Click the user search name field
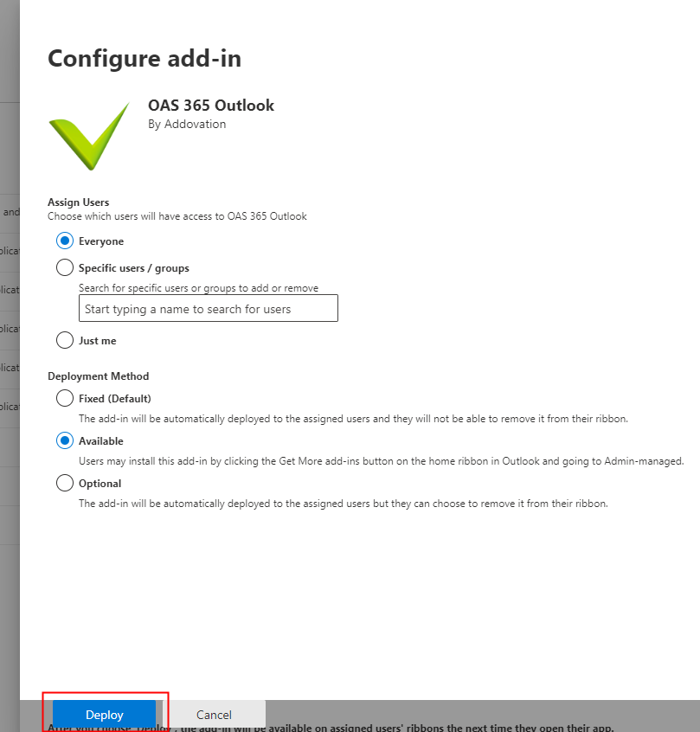 [209, 308]
